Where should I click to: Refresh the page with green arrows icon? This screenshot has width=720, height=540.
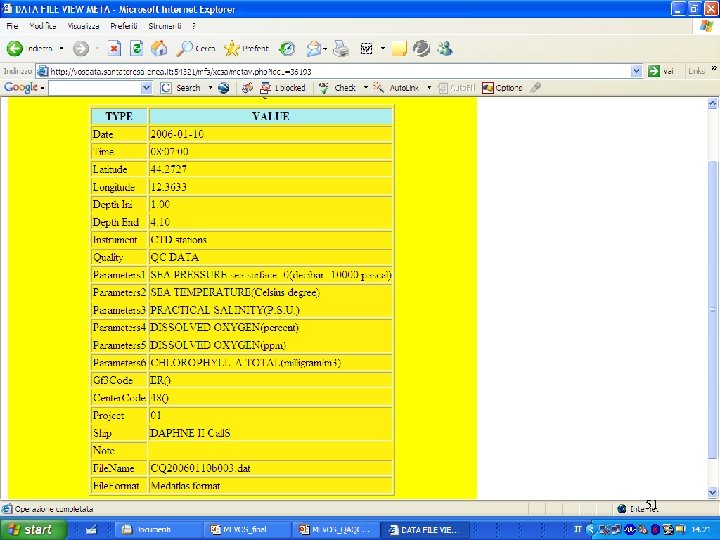coord(136,48)
